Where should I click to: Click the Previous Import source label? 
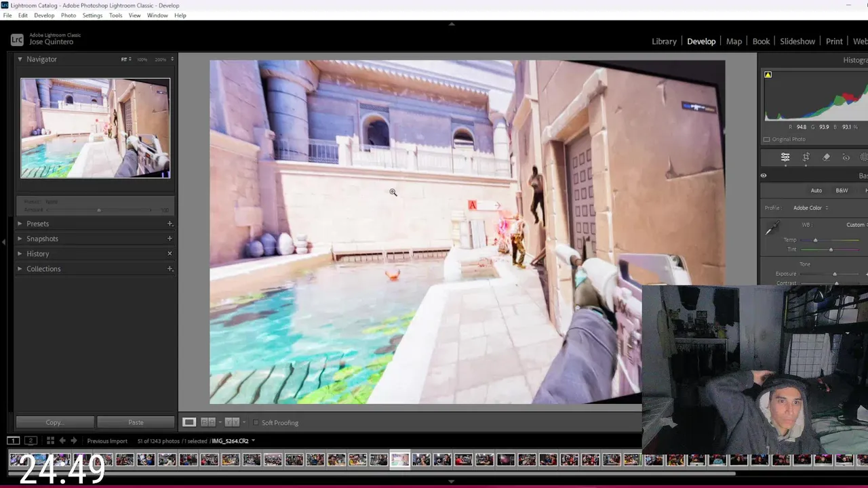point(107,441)
